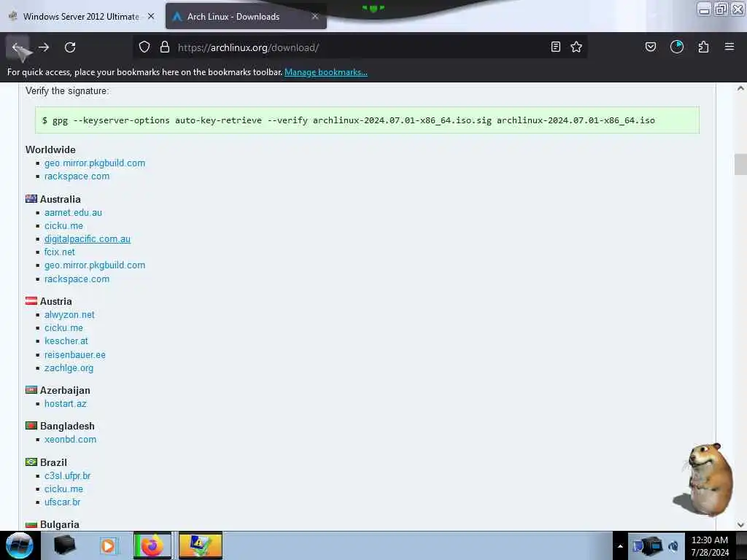Open the Pocket save icon
747x560 pixels.
click(651, 47)
